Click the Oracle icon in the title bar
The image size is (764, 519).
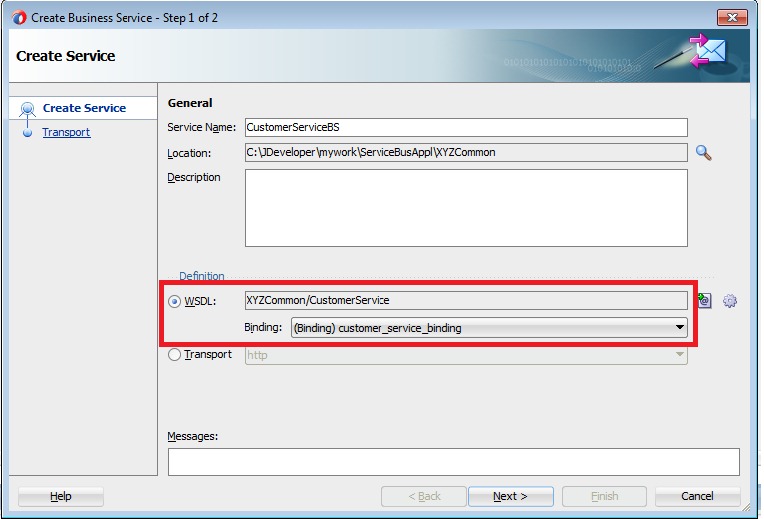(x=19, y=18)
